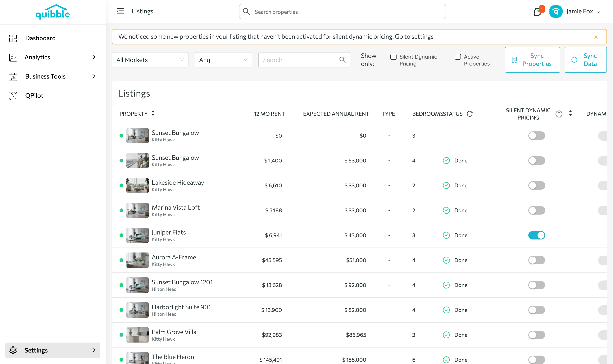Viewport: 613px width, 364px height.
Task: Open Silent Dynamic Pricing help question icon
Action: click(559, 114)
